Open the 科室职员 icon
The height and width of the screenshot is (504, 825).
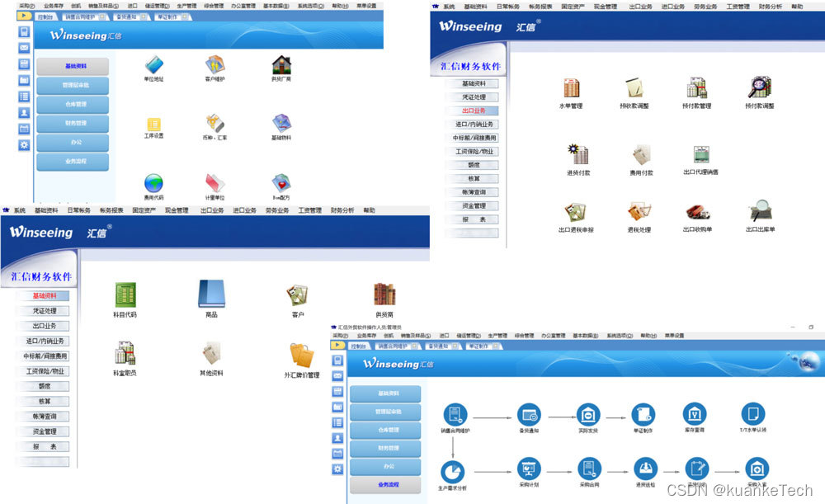[125, 353]
